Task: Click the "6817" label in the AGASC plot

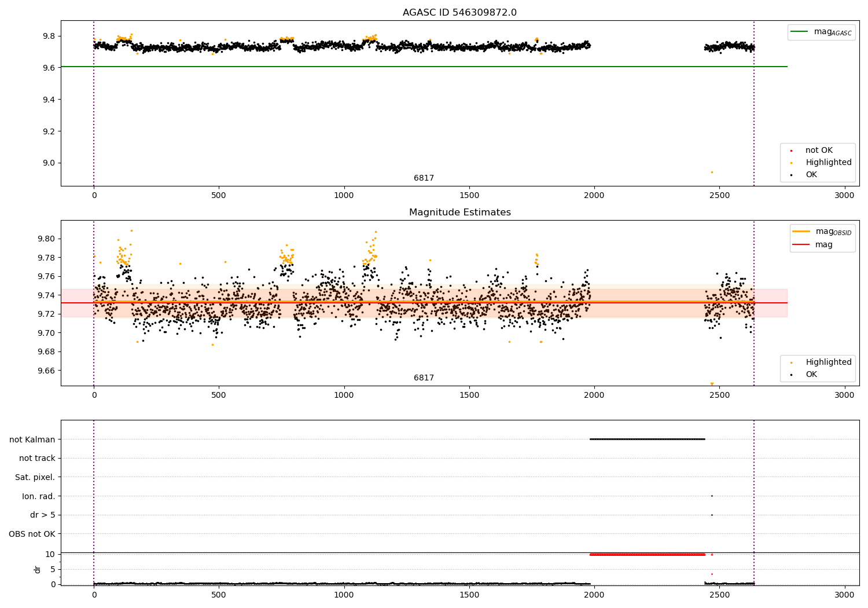Action: point(424,178)
